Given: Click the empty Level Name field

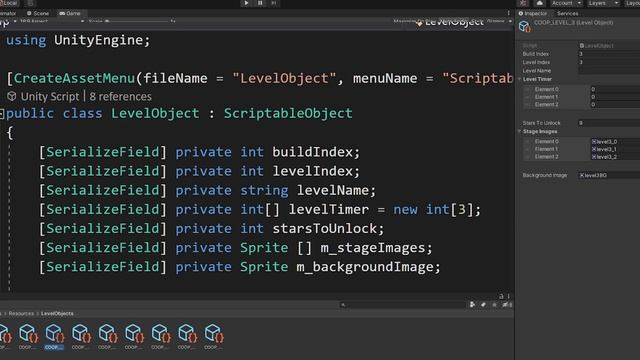Looking at the screenshot, I should pos(610,71).
